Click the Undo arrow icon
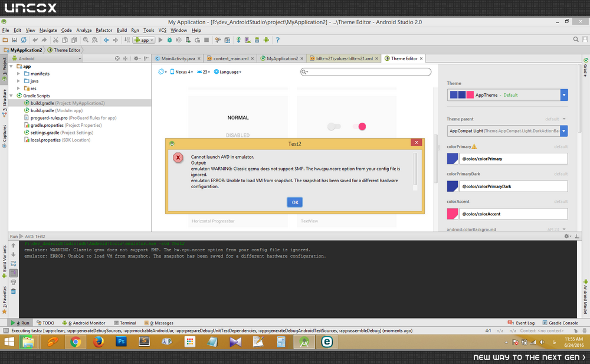This screenshot has height=364, width=590. 35,40
